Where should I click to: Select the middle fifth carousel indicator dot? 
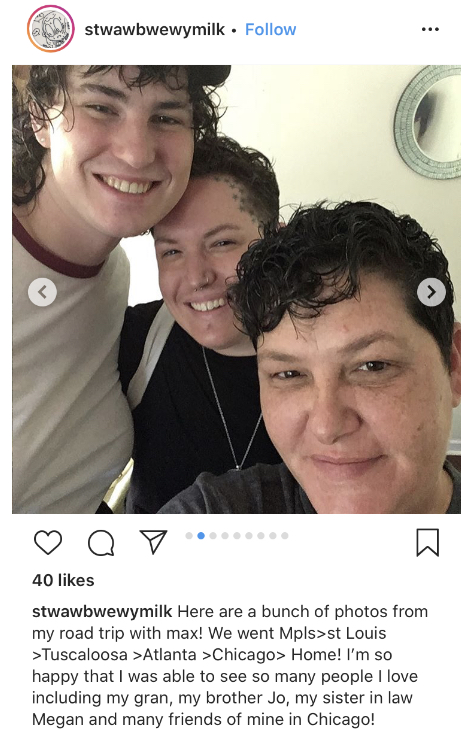[x=237, y=536]
